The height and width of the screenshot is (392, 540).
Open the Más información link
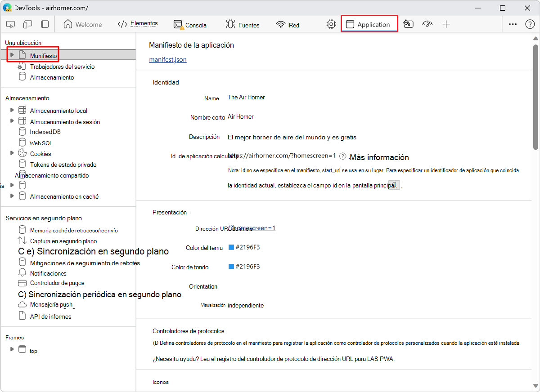pyautogui.click(x=379, y=157)
